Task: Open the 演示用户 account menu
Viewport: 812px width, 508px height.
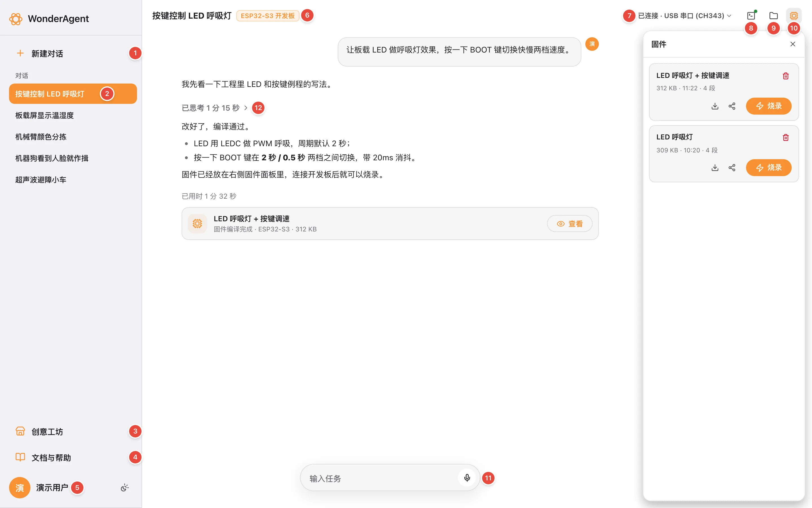Action: point(52,487)
